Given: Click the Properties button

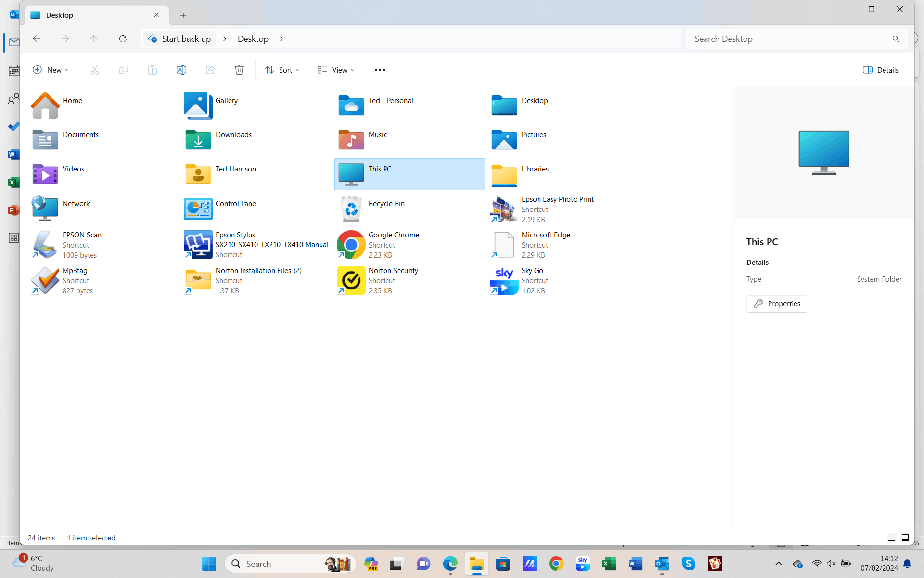Looking at the screenshot, I should pyautogui.click(x=777, y=303).
